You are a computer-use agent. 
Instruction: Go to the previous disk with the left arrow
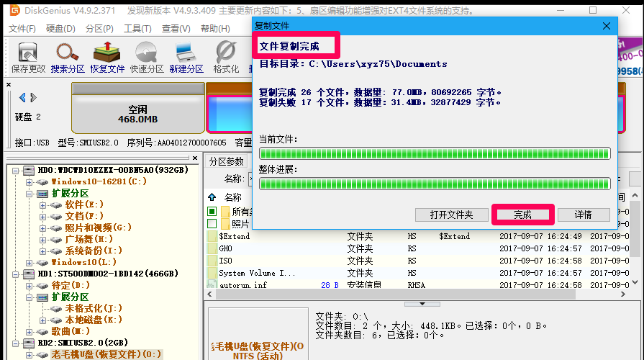22,97
